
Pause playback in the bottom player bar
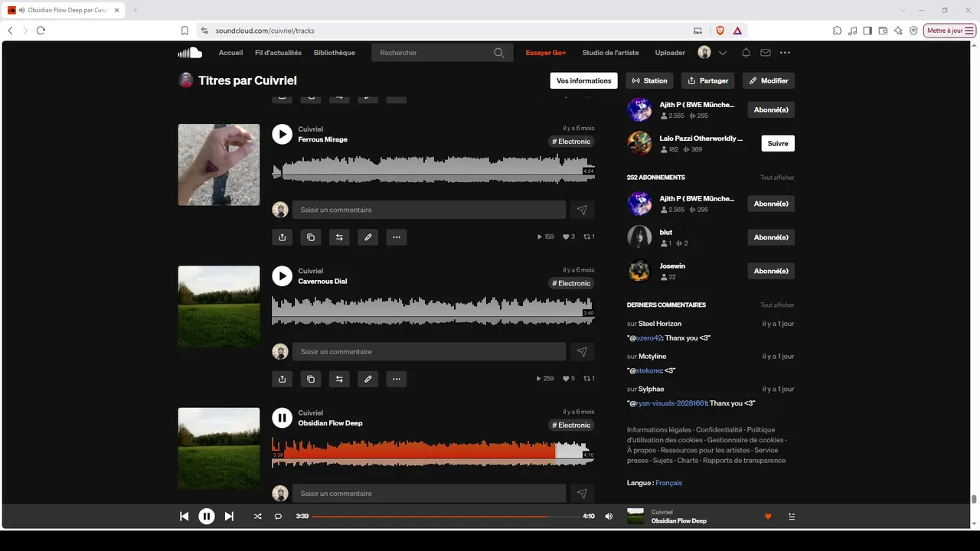pos(207,517)
